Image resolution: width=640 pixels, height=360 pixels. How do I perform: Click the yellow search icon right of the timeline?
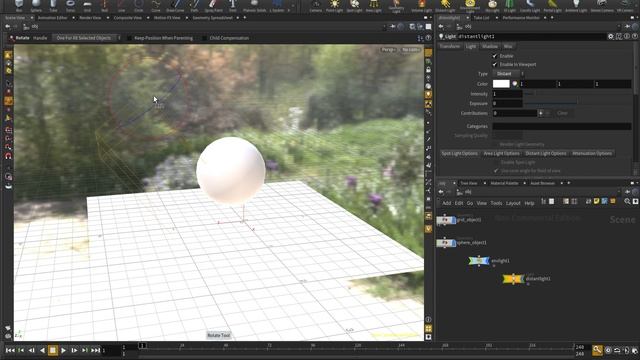click(x=597, y=350)
